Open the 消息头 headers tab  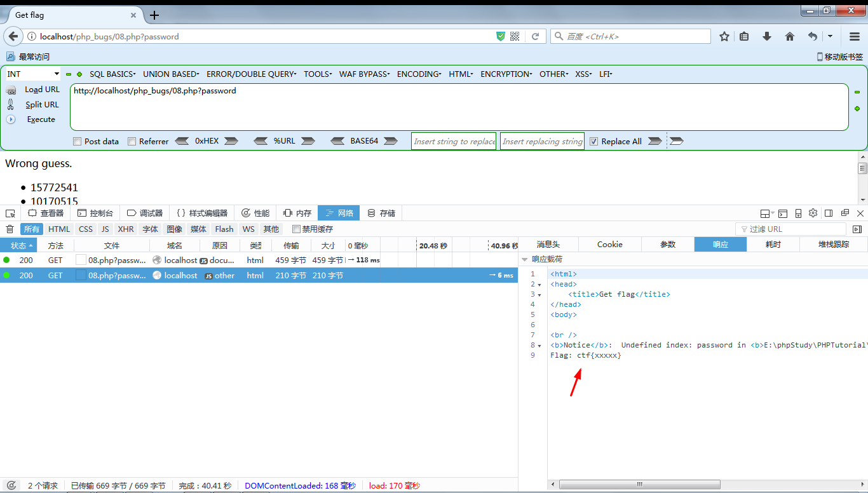[548, 245]
